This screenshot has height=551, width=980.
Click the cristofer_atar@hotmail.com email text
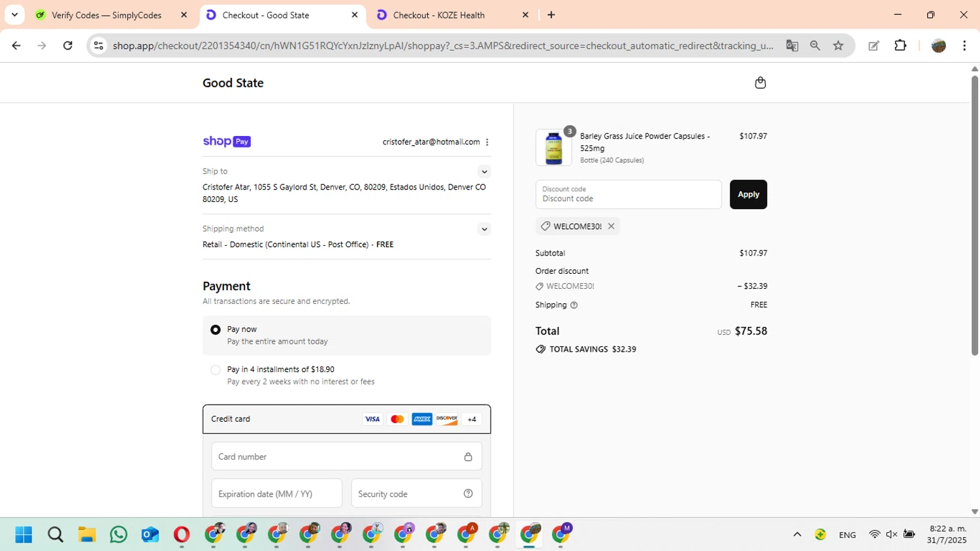coord(431,142)
